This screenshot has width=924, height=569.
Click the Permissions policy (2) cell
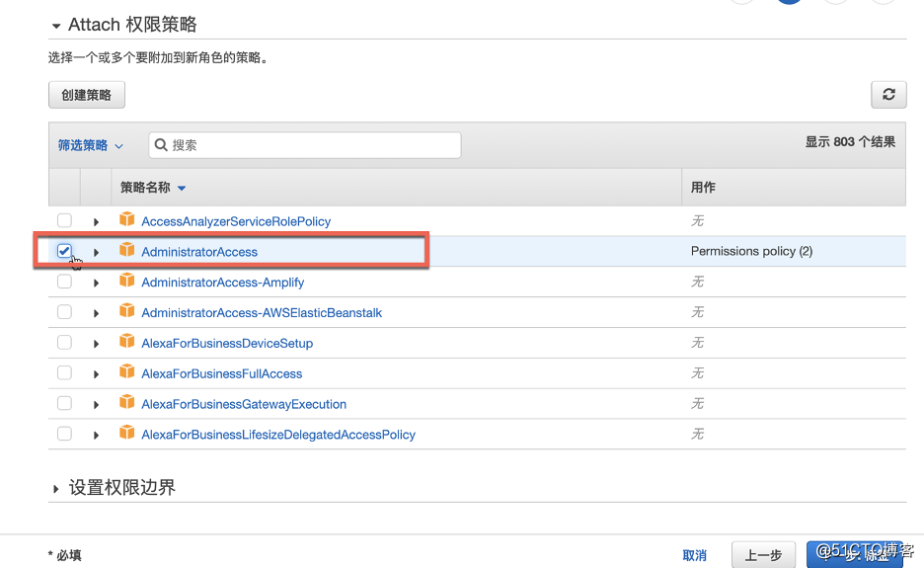pyautogui.click(x=751, y=251)
